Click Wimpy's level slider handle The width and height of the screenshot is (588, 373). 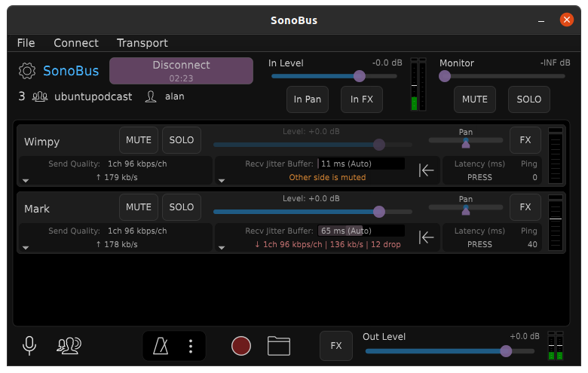[379, 145]
